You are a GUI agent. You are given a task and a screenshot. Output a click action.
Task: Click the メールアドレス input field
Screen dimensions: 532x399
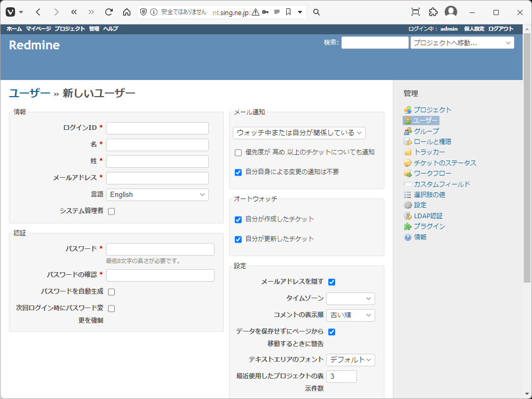157,178
